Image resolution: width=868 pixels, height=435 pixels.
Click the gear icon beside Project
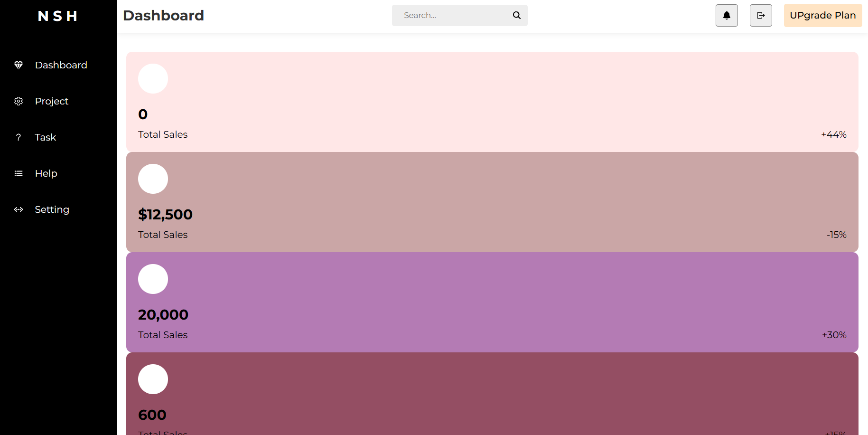pyautogui.click(x=19, y=101)
